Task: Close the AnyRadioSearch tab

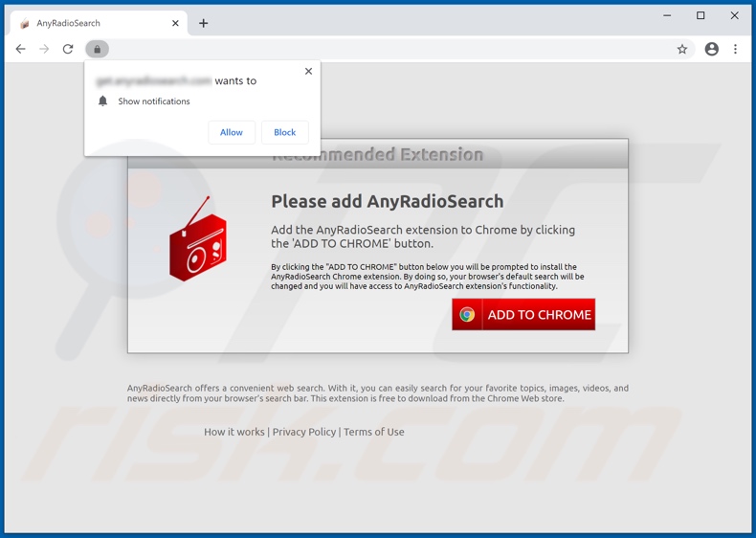Action: click(x=175, y=23)
